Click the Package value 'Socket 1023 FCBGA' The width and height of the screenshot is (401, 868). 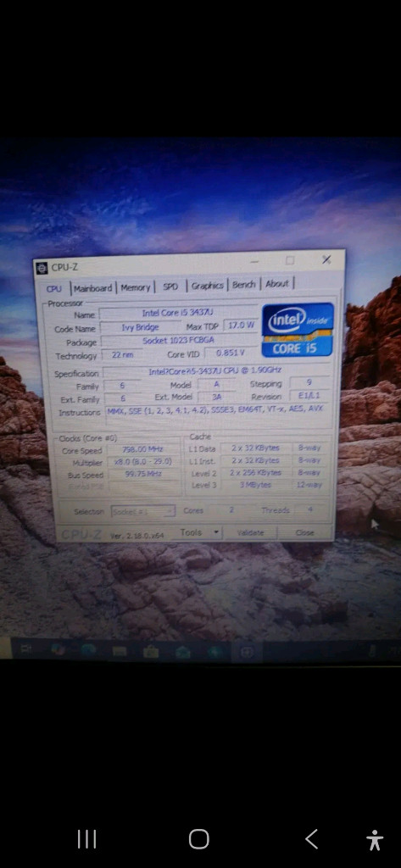tap(178, 341)
